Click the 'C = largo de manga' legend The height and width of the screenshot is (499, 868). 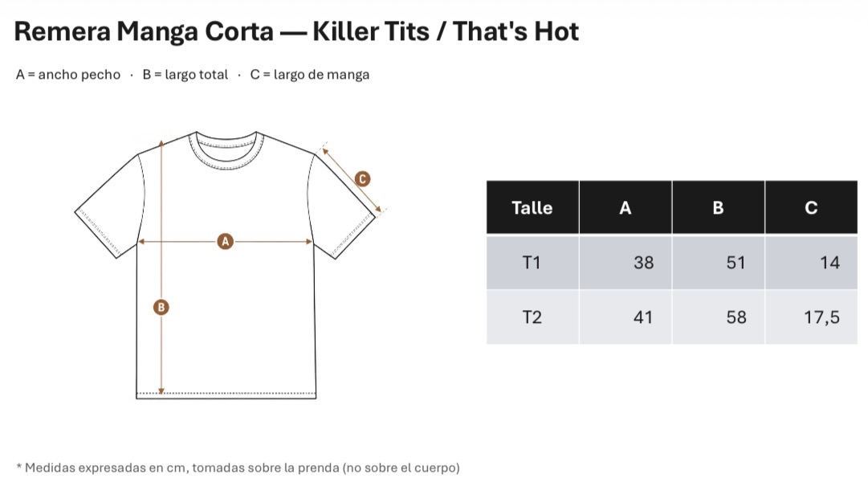click(309, 75)
